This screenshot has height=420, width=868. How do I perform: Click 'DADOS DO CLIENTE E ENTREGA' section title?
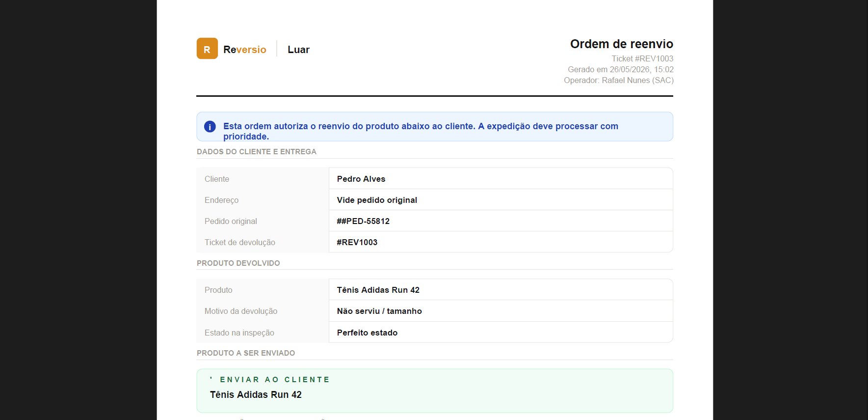(x=257, y=152)
